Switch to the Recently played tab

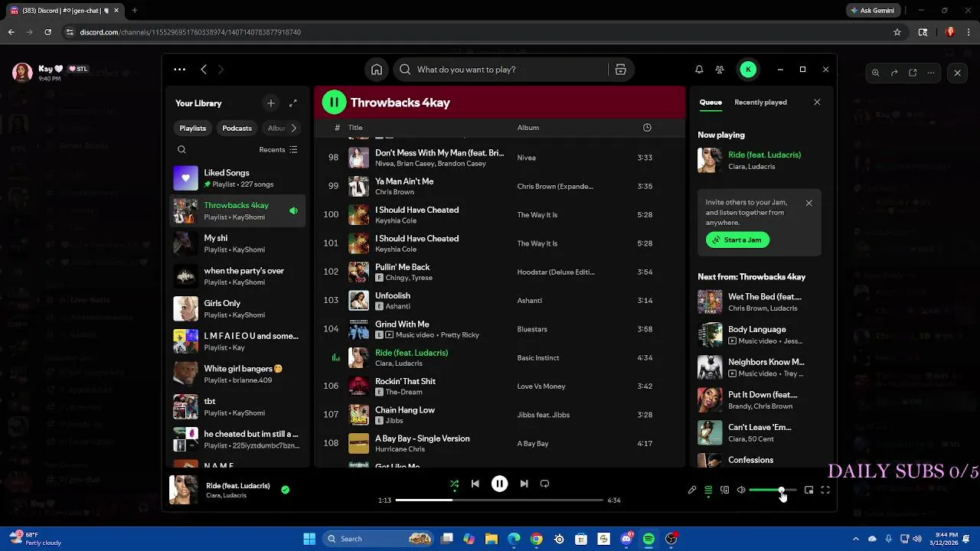point(760,103)
